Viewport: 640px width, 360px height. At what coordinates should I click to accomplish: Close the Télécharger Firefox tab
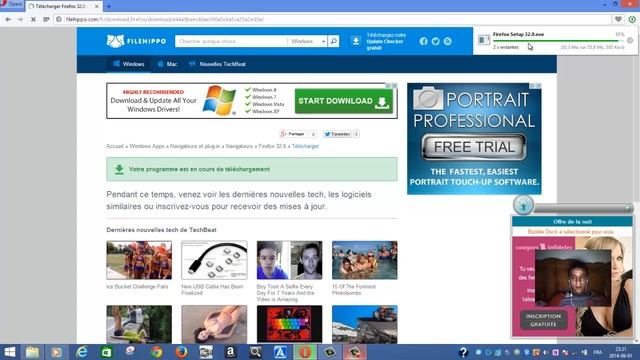click(x=97, y=7)
